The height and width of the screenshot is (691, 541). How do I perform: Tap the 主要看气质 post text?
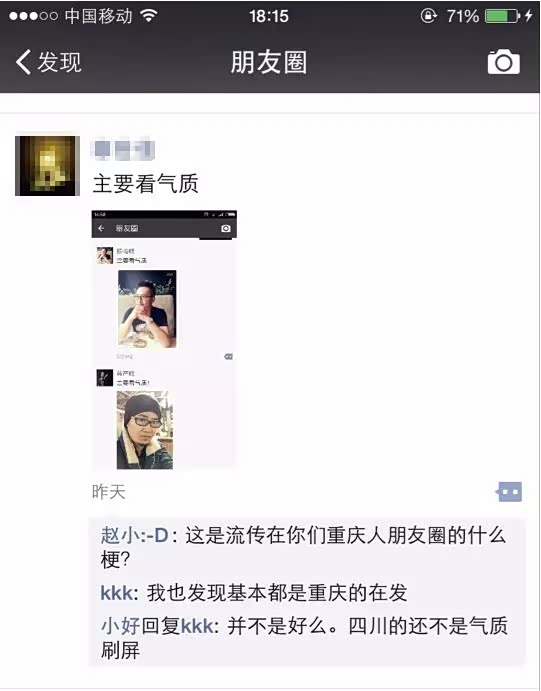point(145,183)
